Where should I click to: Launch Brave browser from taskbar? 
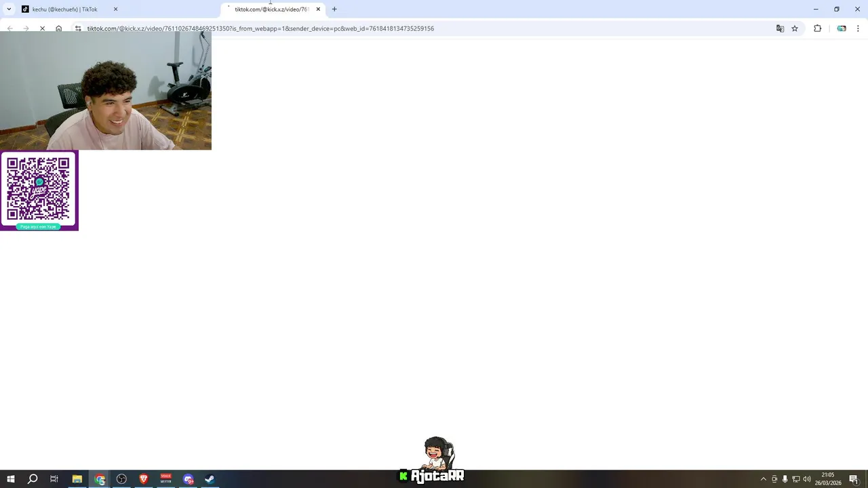[144, 479]
